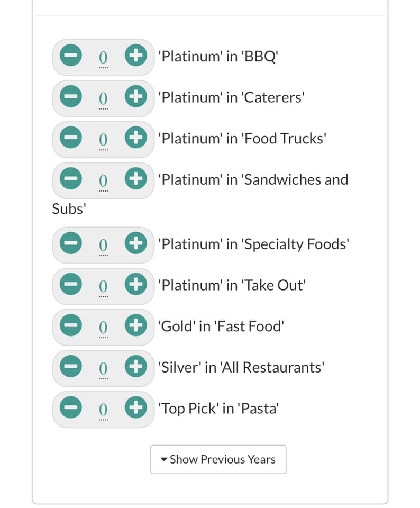
Task: Subtract one from 'Platinum' in 'Take Out'
Action: [x=70, y=284]
